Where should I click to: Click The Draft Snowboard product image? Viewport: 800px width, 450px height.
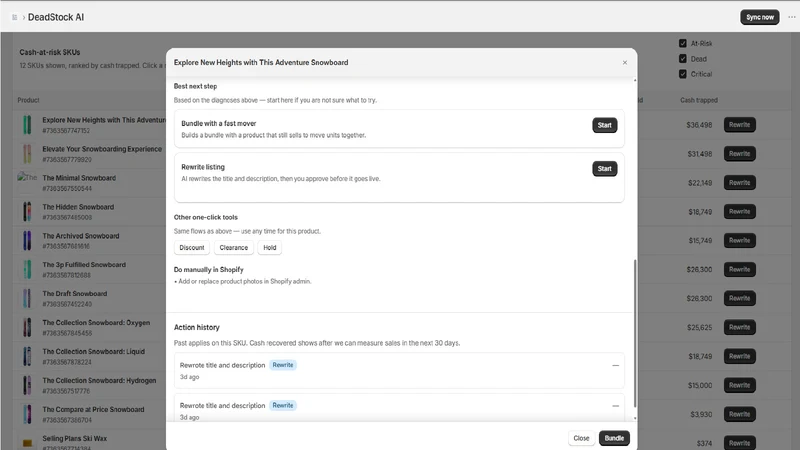coord(27,298)
